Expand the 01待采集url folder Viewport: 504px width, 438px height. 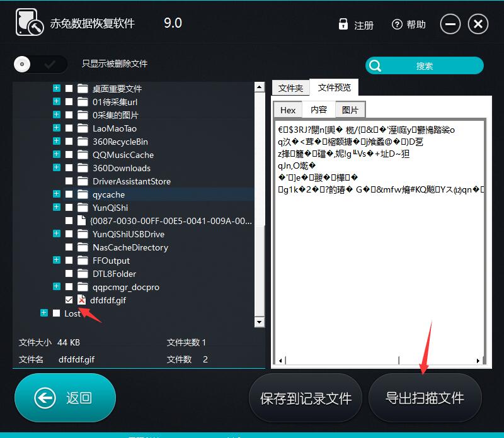click(56, 101)
